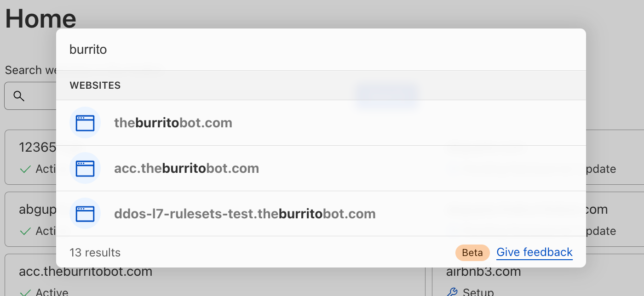
Task: Click the Home page heading
Action: 40,18
